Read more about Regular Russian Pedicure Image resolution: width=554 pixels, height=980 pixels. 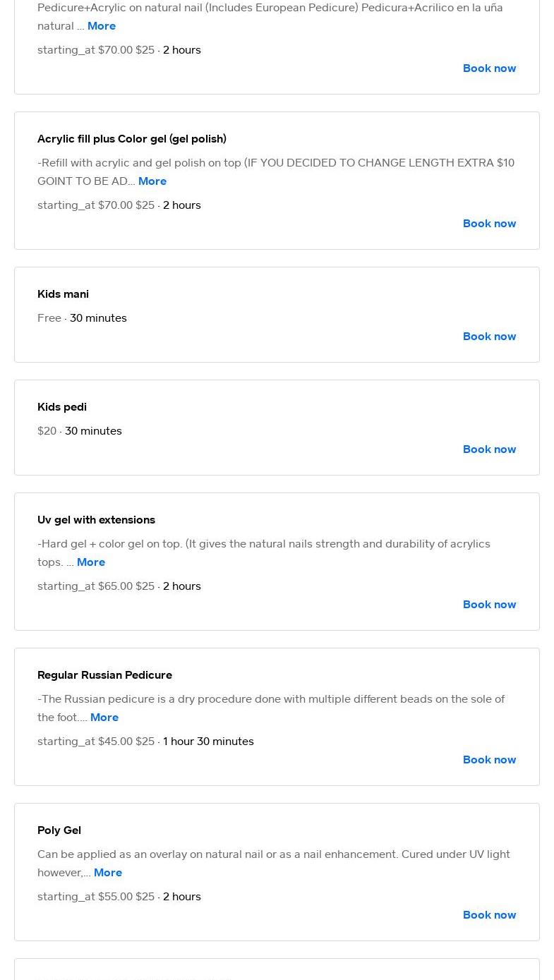click(x=104, y=718)
